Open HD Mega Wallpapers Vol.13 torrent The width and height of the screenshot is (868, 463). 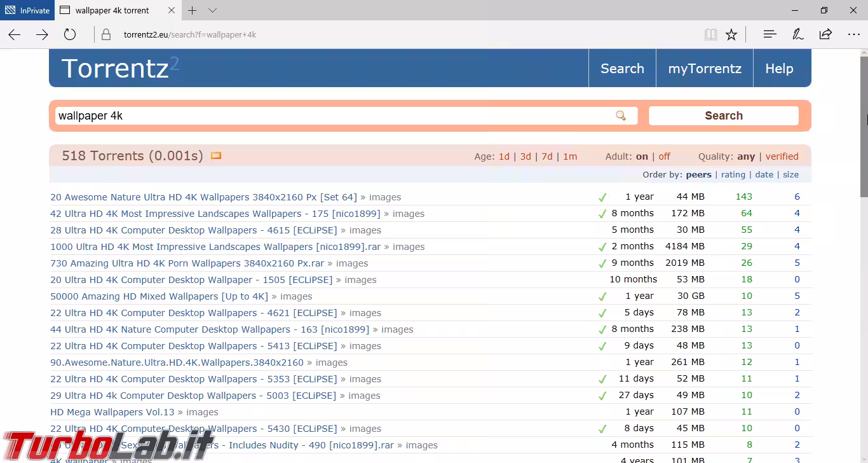pyautogui.click(x=112, y=412)
